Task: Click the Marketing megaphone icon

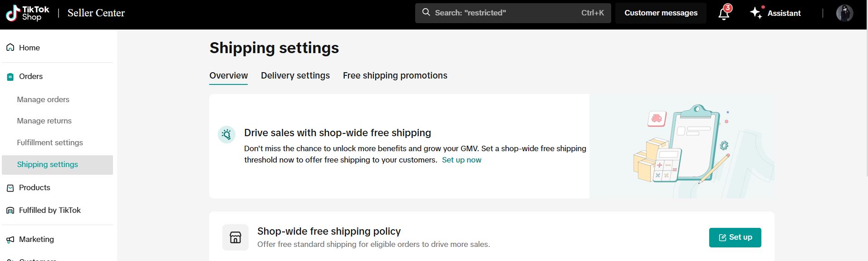Action: tap(10, 240)
